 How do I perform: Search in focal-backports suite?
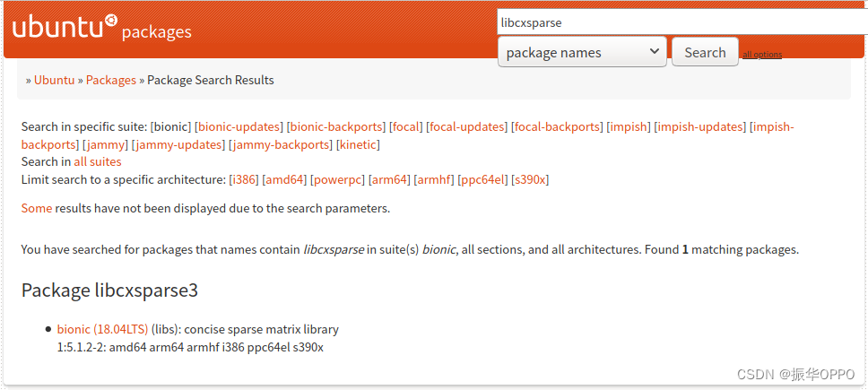[x=558, y=126]
